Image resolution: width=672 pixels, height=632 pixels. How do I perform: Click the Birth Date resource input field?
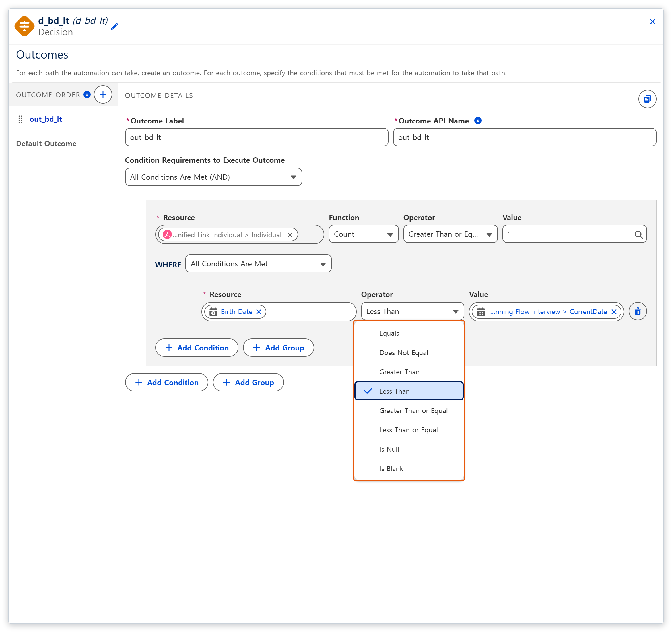[279, 312]
